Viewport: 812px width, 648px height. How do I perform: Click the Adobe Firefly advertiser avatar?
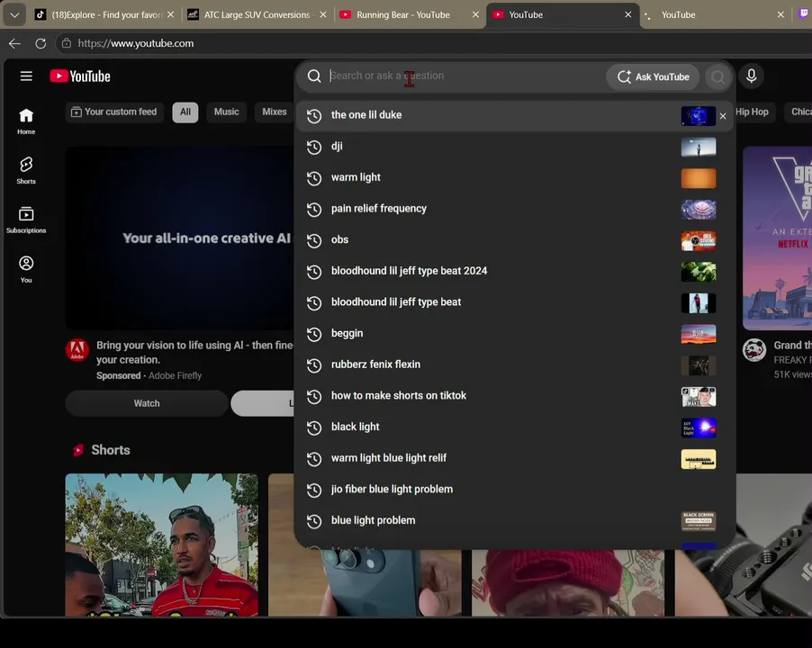click(x=77, y=350)
